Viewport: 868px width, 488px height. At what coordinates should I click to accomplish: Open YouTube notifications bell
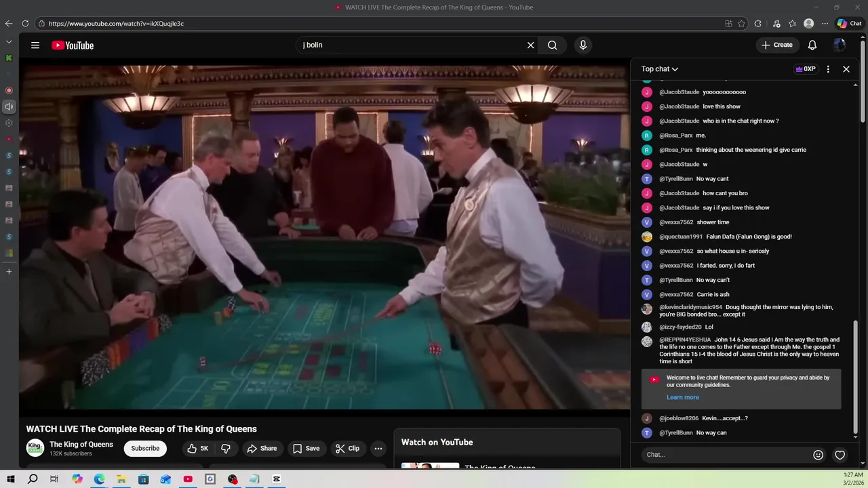pyautogui.click(x=812, y=45)
